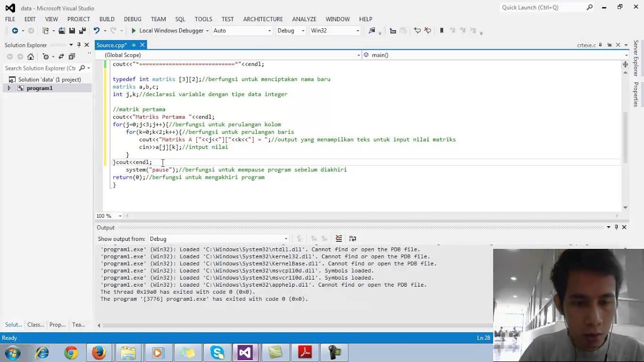Image resolution: width=644 pixels, height=362 pixels.
Task: Click the Navigate Backward arrow icon
Action: (15, 31)
